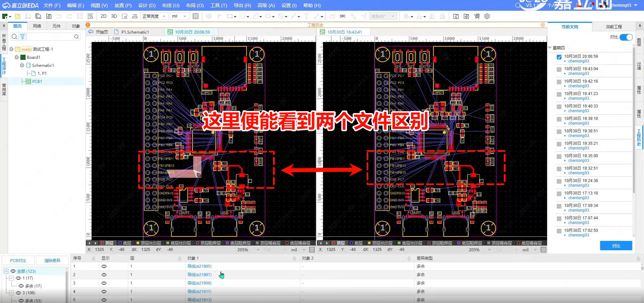Switch to 3D view mode
Viewport: 644px width, 303px height.
pos(114,16)
